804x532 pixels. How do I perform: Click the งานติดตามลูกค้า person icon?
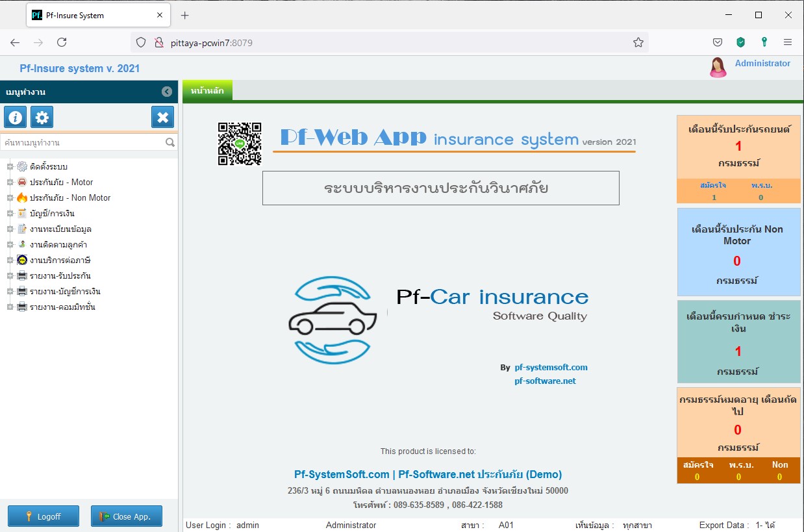(22, 245)
